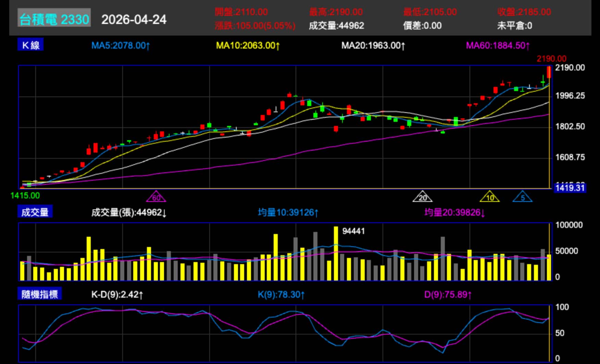Screen dimensions: 600x364
Task: Click the 94441 peak volume label
Action: pos(353,231)
